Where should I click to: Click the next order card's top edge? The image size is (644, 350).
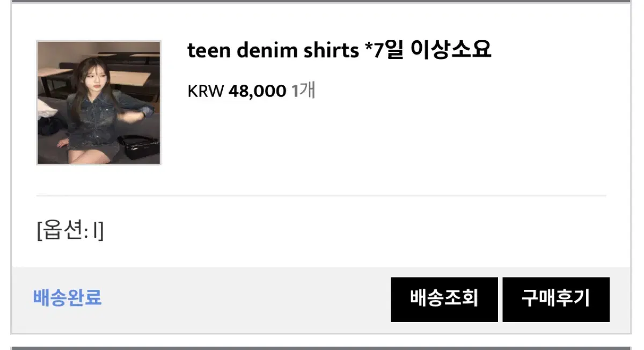tap(321, 348)
